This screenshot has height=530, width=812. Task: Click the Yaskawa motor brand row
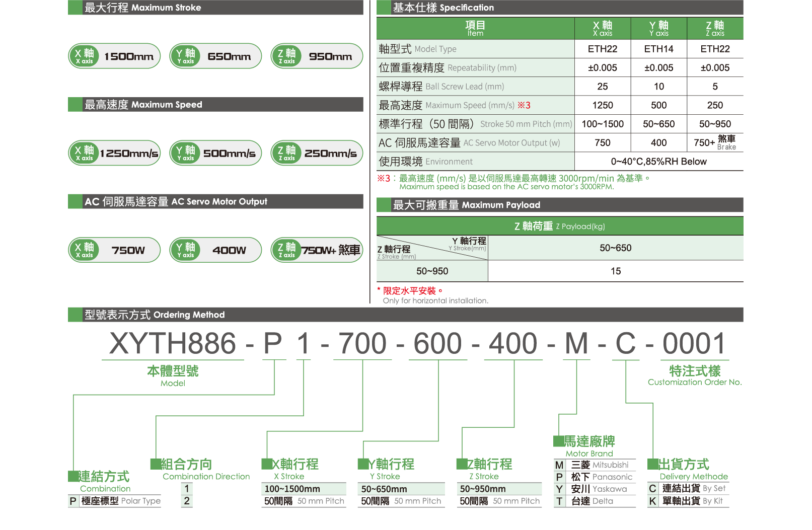pos(595,489)
